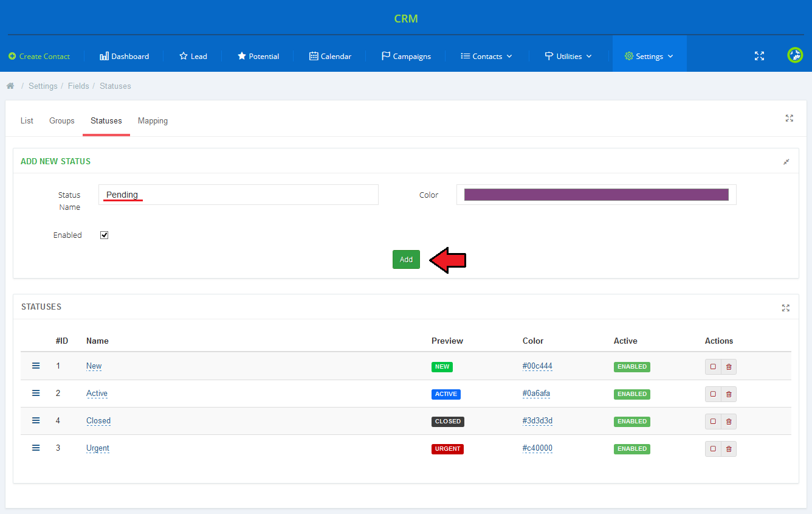Switch to the Mapping tab

coord(153,120)
